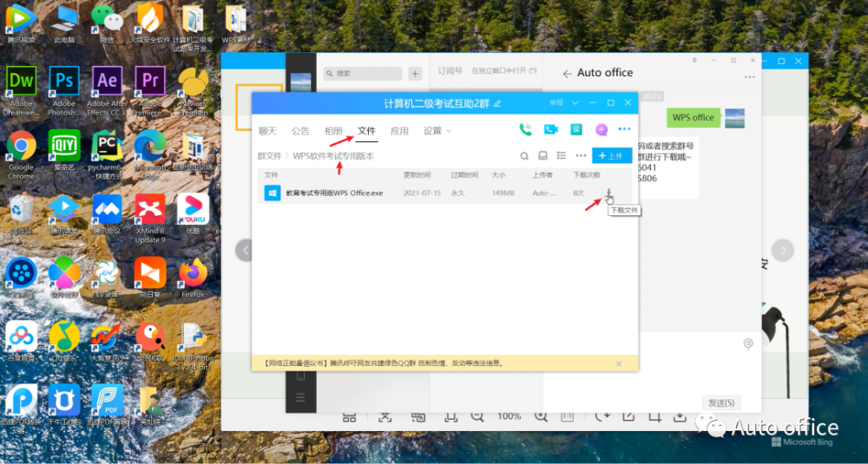Image resolution: width=868 pixels, height=464 pixels.
Task: Open the green 课 classroom icon
Action: click(576, 129)
